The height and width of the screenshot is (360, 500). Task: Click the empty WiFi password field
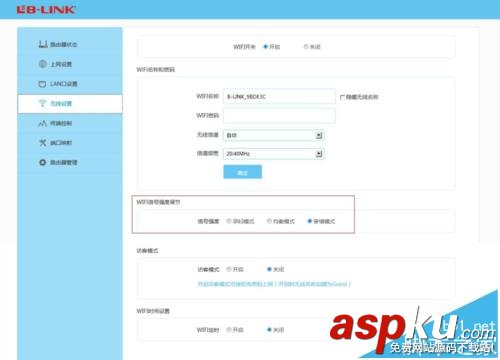point(279,116)
